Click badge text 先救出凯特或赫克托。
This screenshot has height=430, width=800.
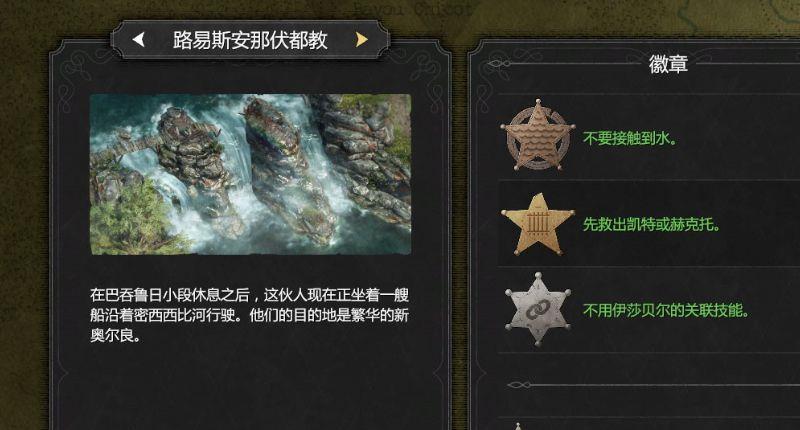click(652, 224)
